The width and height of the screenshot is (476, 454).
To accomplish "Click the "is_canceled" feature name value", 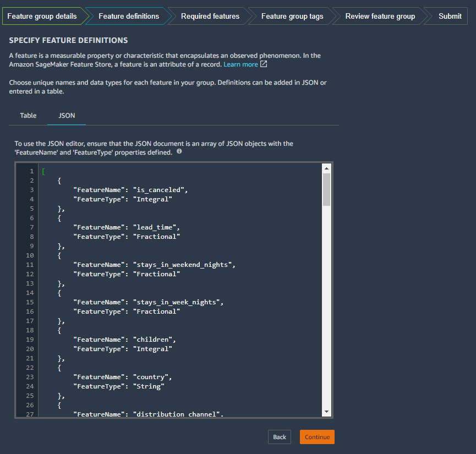I will tap(158, 190).
